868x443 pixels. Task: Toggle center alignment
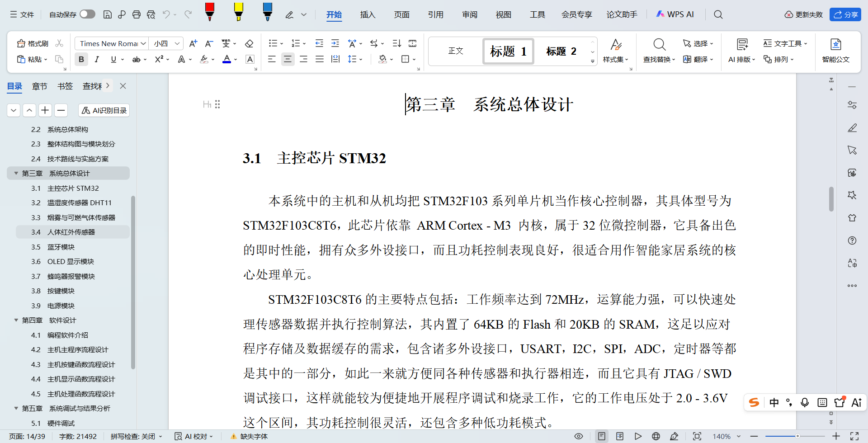[288, 59]
